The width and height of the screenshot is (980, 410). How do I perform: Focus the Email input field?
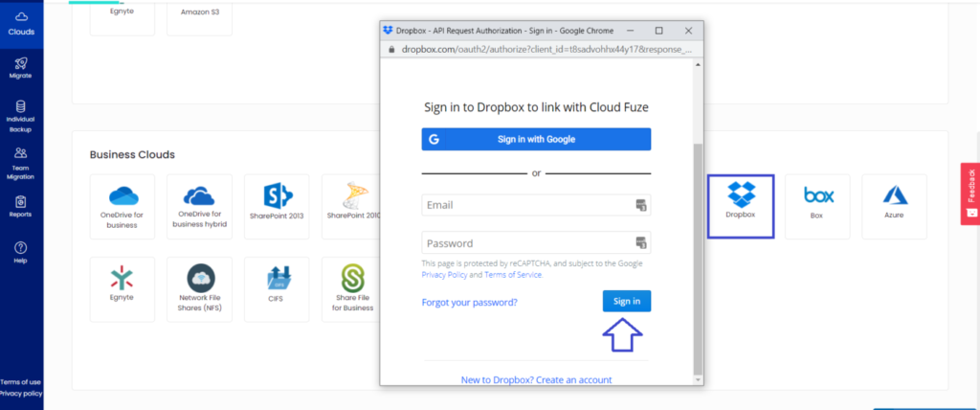point(526,205)
